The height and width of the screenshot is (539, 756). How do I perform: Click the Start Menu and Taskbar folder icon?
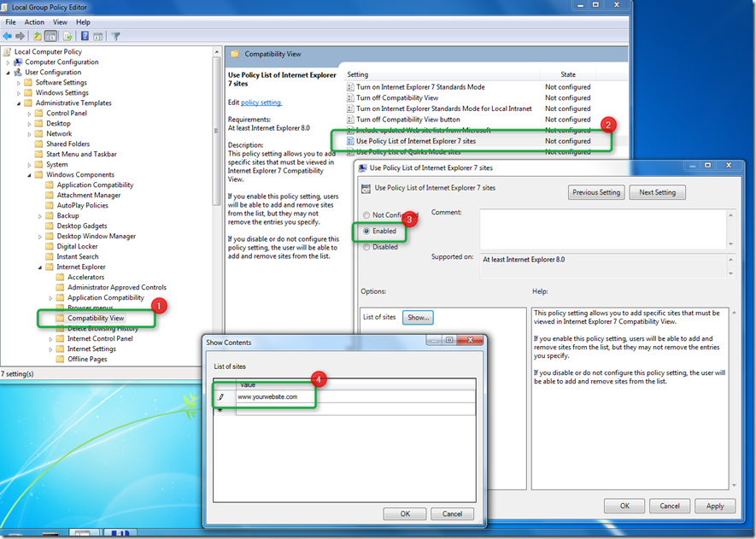click(x=39, y=154)
